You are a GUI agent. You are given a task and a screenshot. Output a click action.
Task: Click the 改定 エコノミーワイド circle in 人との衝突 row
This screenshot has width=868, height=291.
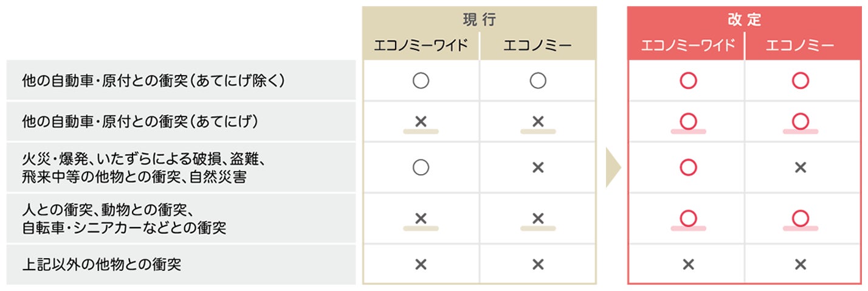[688, 218]
